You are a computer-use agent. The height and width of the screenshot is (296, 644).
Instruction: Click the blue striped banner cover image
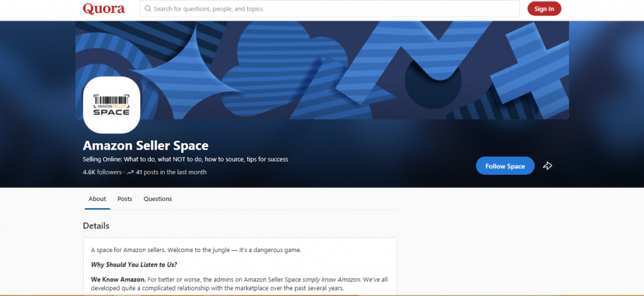(322, 70)
